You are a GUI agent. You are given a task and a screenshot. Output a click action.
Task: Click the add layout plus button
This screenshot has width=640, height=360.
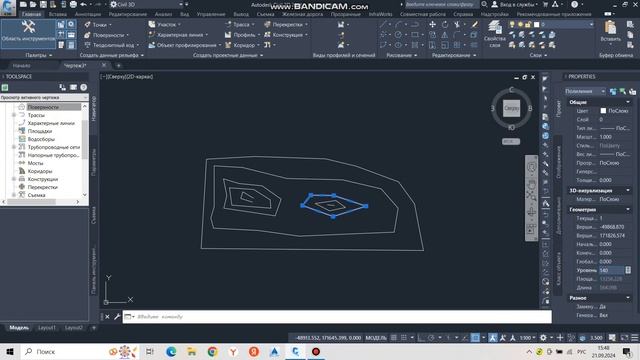click(94, 328)
